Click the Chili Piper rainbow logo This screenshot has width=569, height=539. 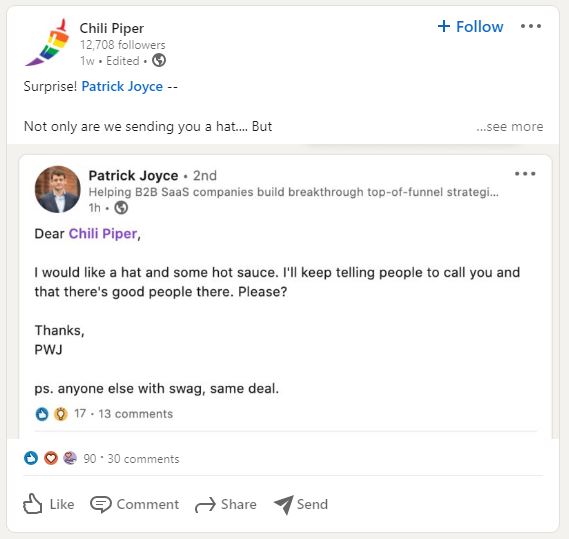47,42
